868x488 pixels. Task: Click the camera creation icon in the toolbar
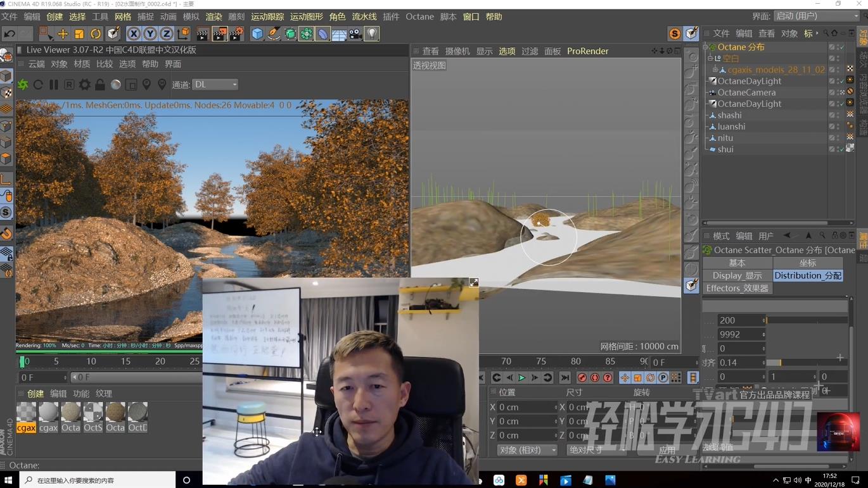(x=355, y=35)
